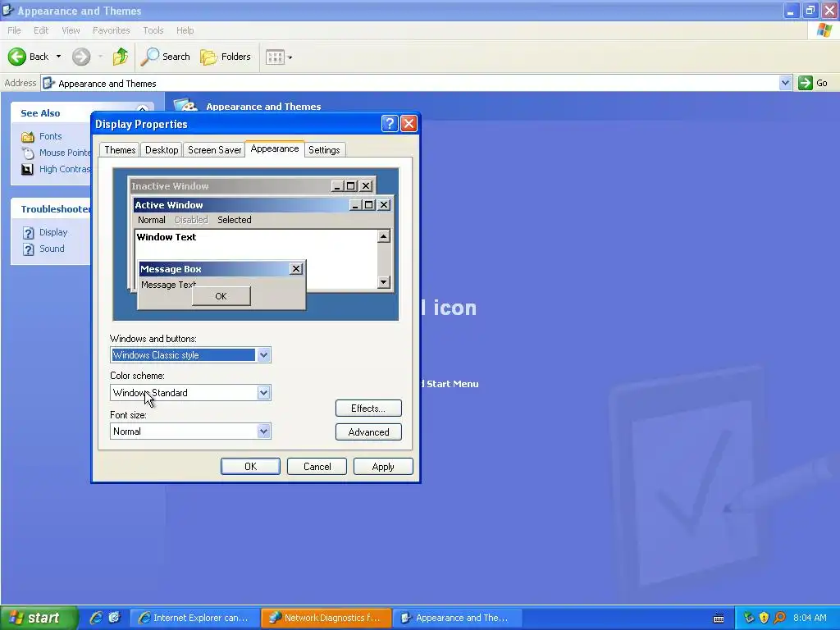Open the High Contrast link
The image size is (840, 630).
[x=65, y=169]
